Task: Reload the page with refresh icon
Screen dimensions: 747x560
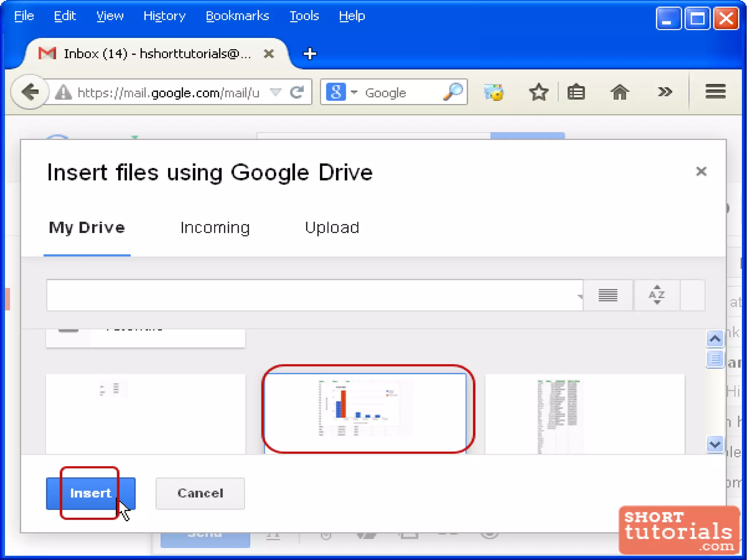Action: click(x=297, y=92)
